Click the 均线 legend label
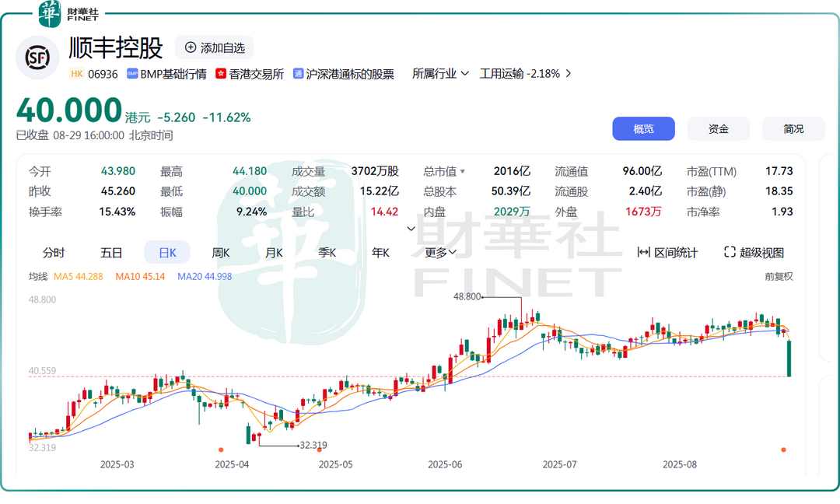Viewport: 840px width, 504px height. click(38, 276)
